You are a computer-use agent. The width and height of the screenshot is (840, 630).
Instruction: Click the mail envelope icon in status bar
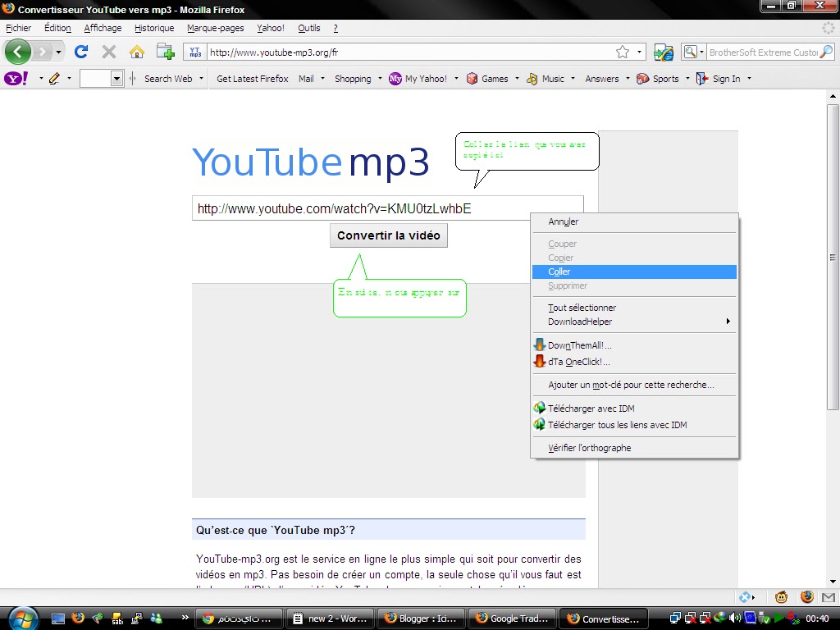pyautogui.click(x=829, y=597)
